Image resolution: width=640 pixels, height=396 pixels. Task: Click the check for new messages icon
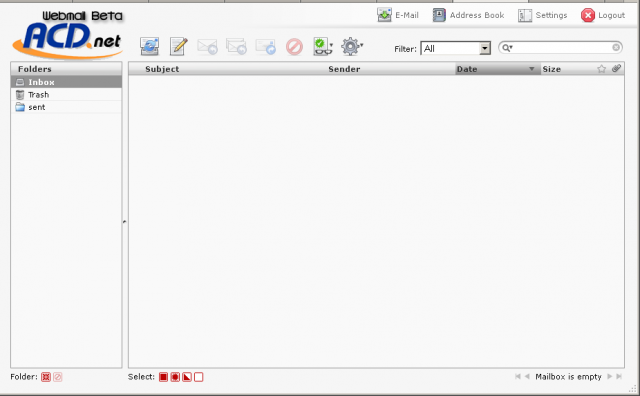coord(149,46)
